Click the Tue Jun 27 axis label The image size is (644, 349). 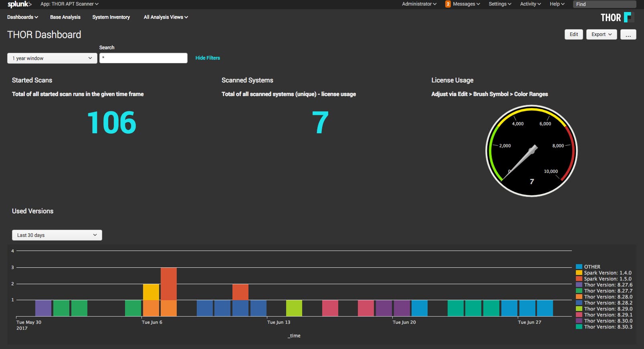point(529,322)
